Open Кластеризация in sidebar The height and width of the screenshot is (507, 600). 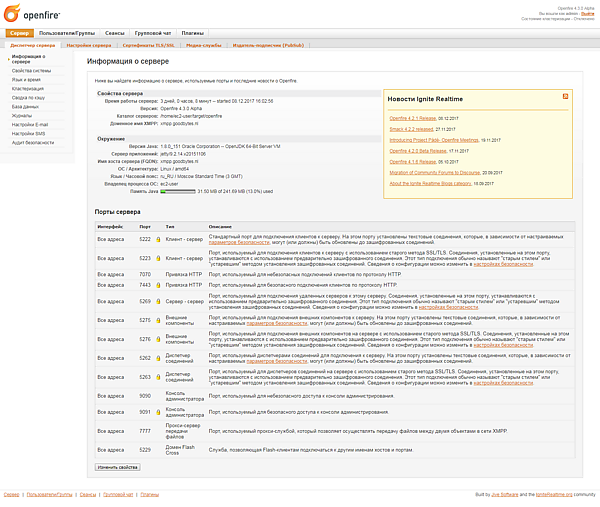tap(28, 89)
